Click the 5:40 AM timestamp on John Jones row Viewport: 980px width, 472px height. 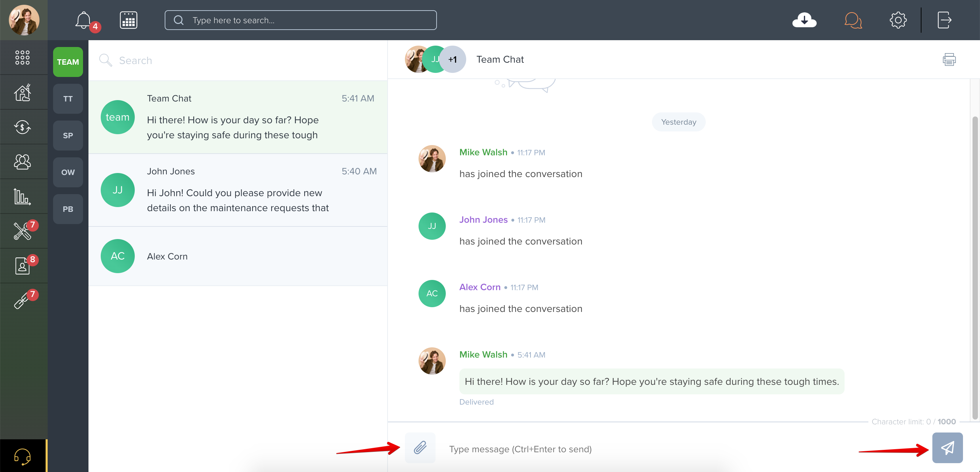[359, 171]
